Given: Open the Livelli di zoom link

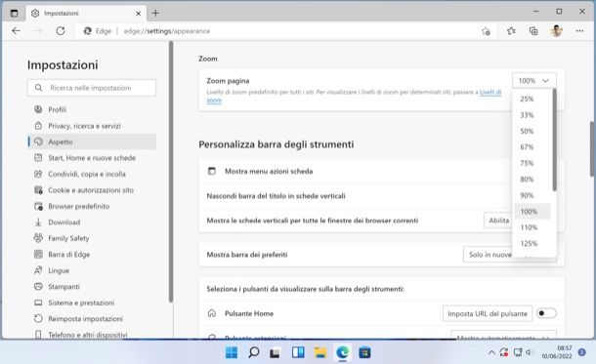Looking at the screenshot, I should (490, 92).
